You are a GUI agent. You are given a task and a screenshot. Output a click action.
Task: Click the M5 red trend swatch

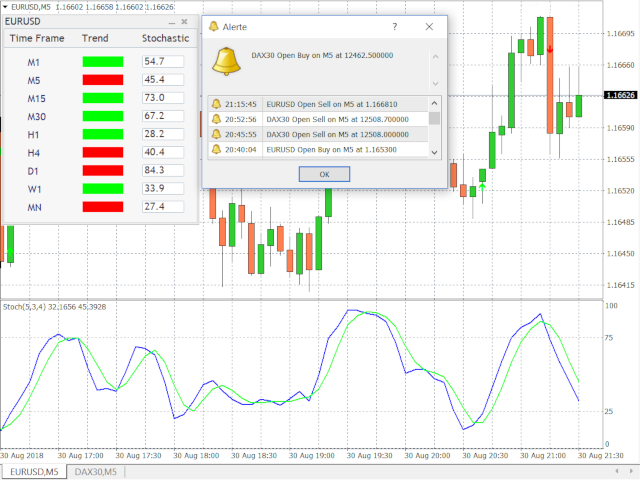pos(103,80)
